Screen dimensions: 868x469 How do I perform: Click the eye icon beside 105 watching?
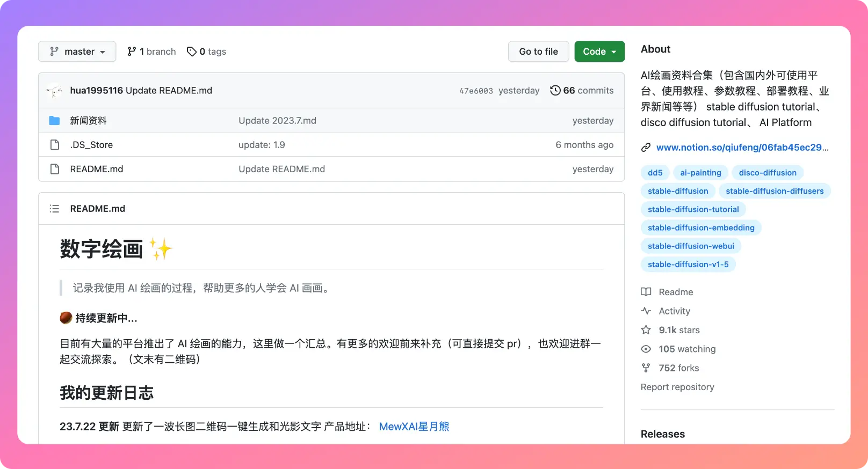[646, 349]
